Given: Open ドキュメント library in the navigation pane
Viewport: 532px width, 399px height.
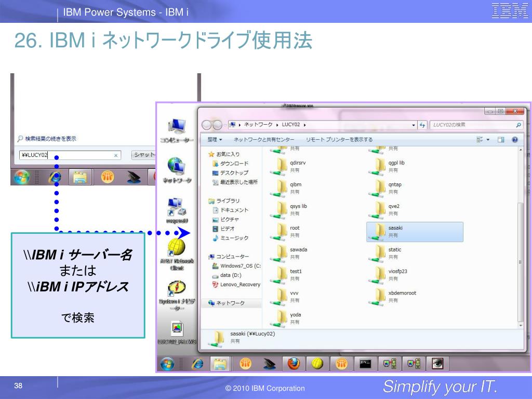Looking at the screenshot, I should click(x=230, y=210).
